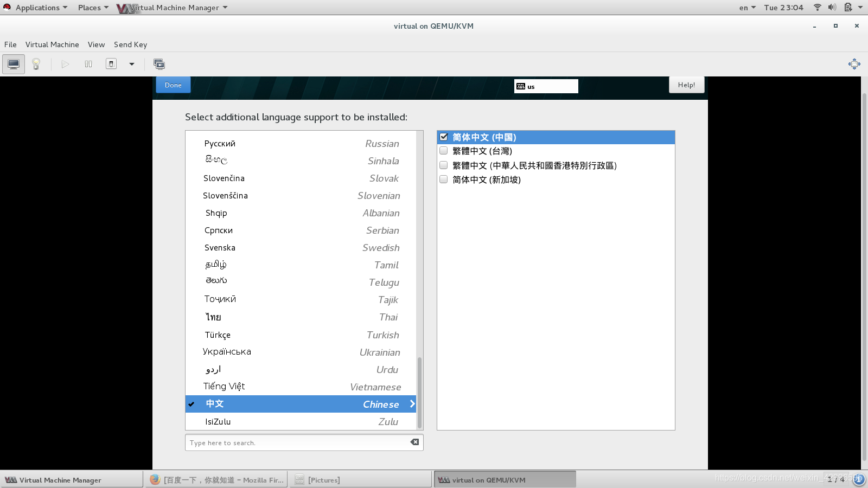This screenshot has height=488, width=868.
Task: Open the View menu
Action: (x=96, y=44)
